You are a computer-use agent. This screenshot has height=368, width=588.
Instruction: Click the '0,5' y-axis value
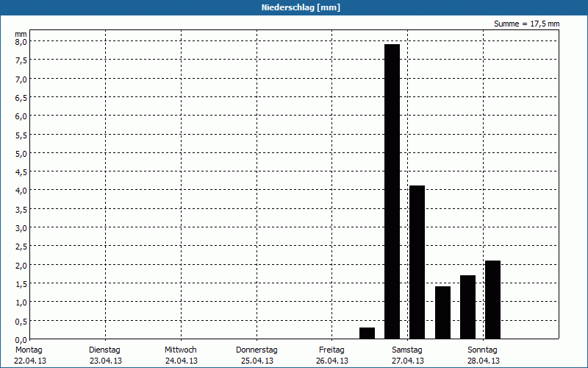21,322
